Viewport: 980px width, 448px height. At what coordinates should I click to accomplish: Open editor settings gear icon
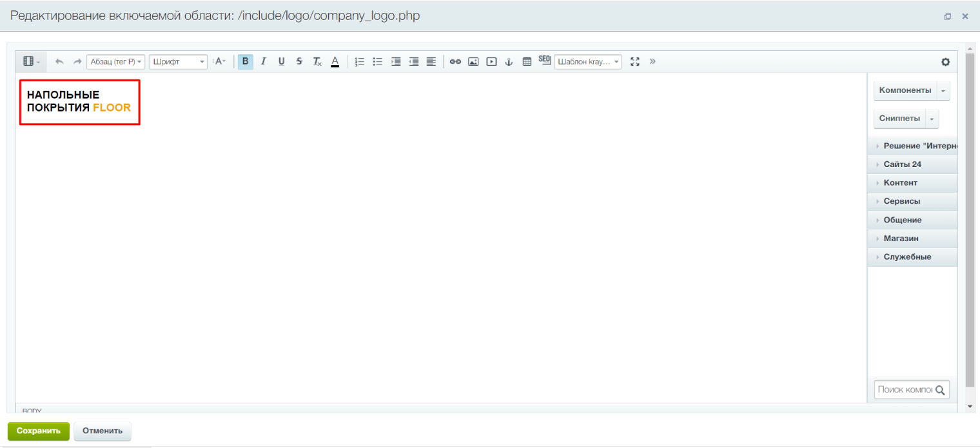click(945, 62)
